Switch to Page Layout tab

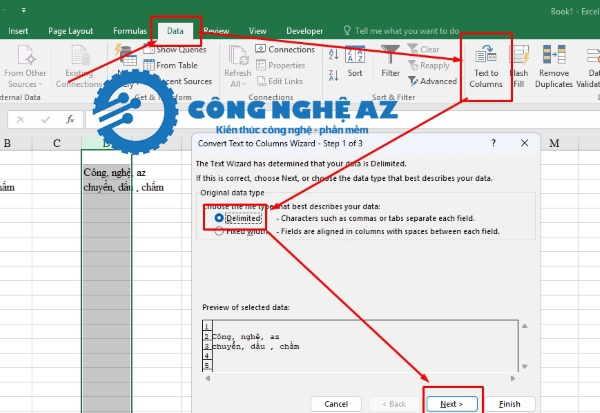pos(70,31)
